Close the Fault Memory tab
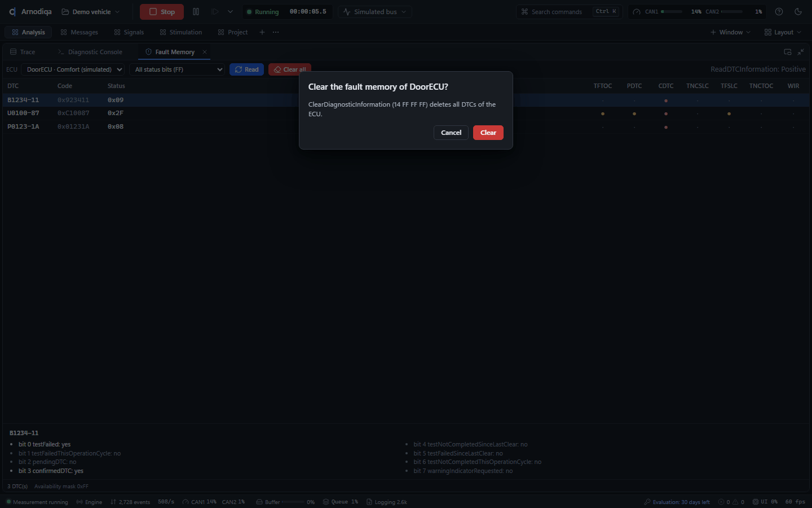The width and height of the screenshot is (812, 508). (x=205, y=52)
